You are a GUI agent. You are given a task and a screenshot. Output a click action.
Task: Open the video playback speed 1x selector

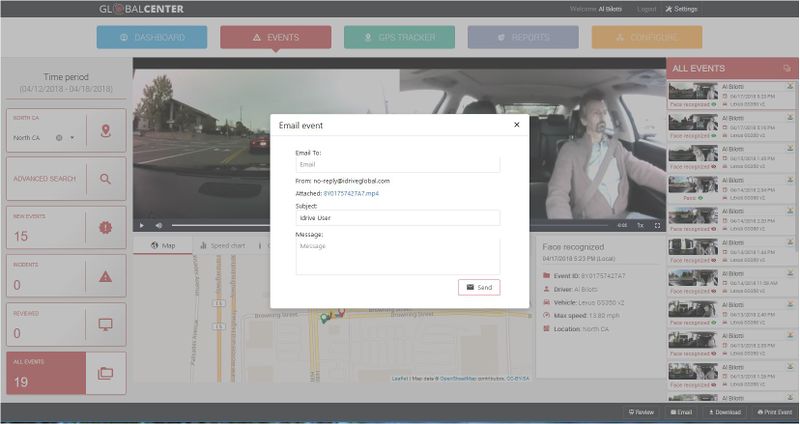(x=640, y=225)
